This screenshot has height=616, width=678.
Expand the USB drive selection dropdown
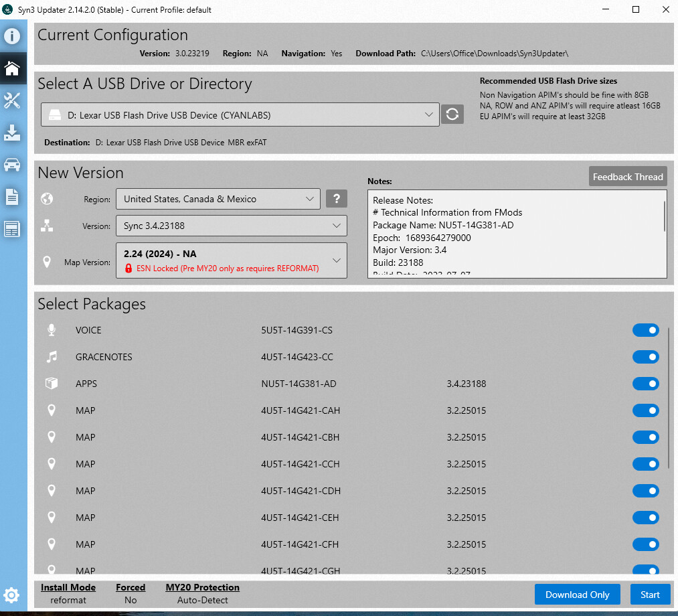240,115
